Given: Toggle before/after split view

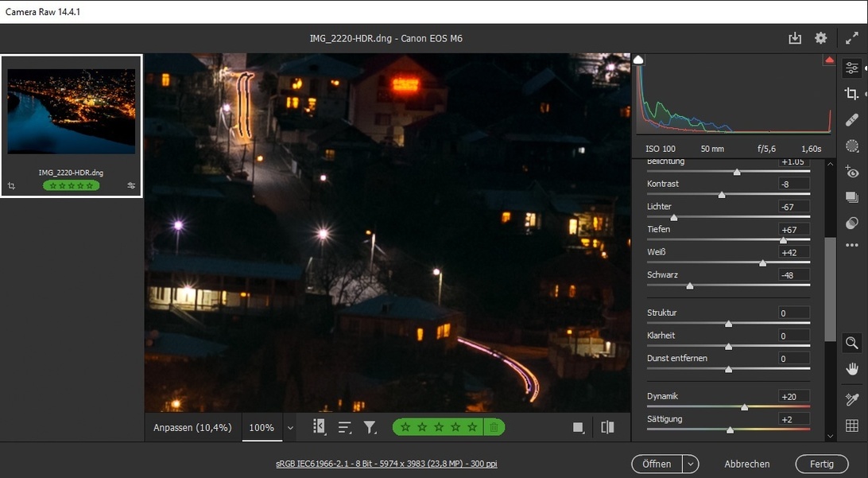Looking at the screenshot, I should coord(607,427).
